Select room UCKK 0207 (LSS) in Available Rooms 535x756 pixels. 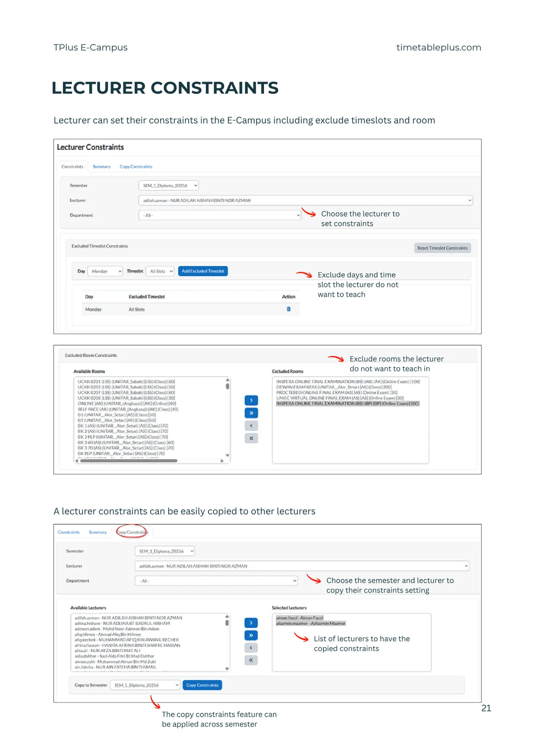126,392
